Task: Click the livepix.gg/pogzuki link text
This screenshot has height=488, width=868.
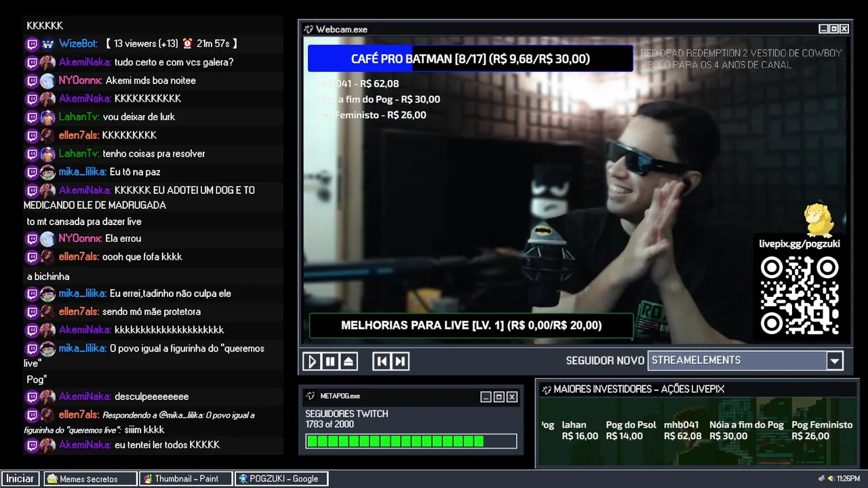Action: pos(800,243)
